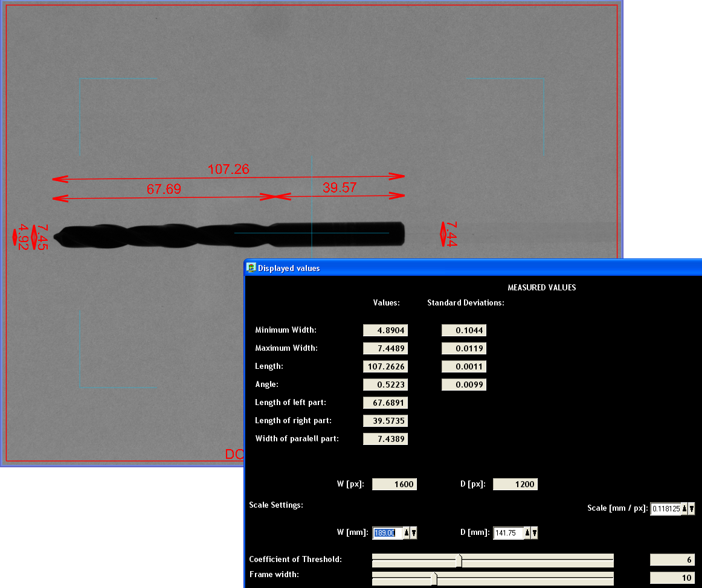Click the Maximum Width value field

385,348
